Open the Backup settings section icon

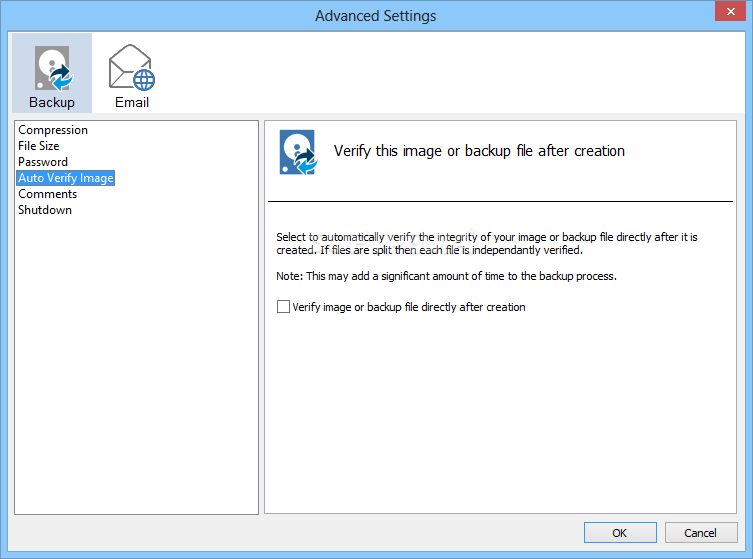[x=52, y=73]
